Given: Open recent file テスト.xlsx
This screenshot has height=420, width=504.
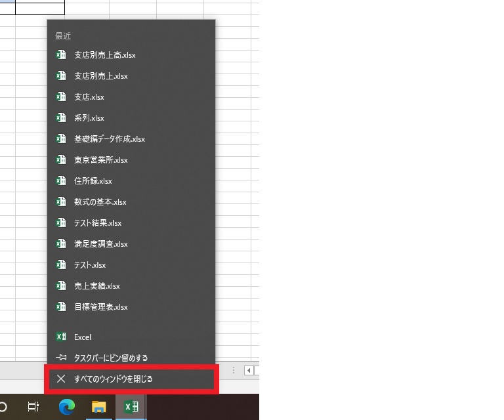Looking at the screenshot, I should pyautogui.click(x=131, y=264).
